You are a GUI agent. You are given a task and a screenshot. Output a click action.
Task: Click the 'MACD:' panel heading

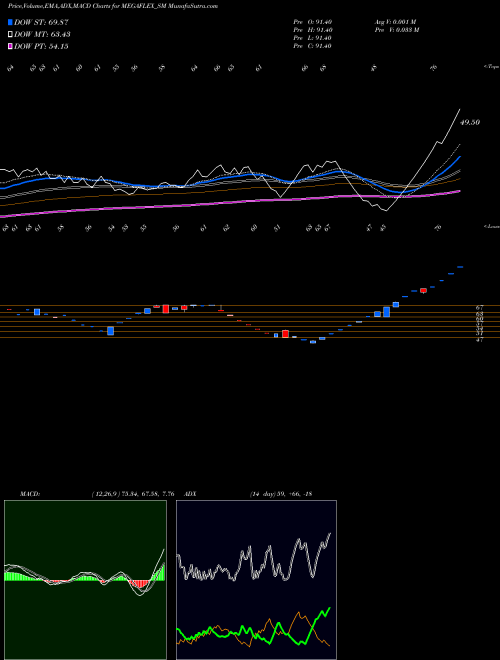click(x=30, y=494)
